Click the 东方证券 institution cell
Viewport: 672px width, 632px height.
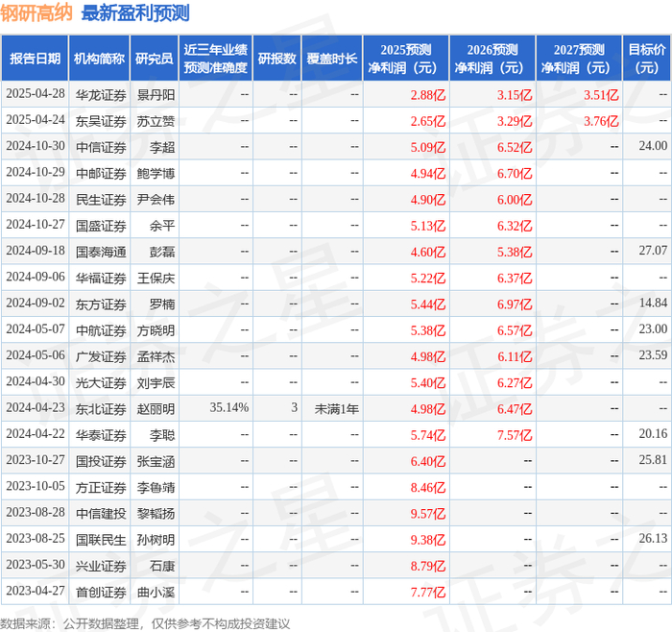click(x=101, y=304)
